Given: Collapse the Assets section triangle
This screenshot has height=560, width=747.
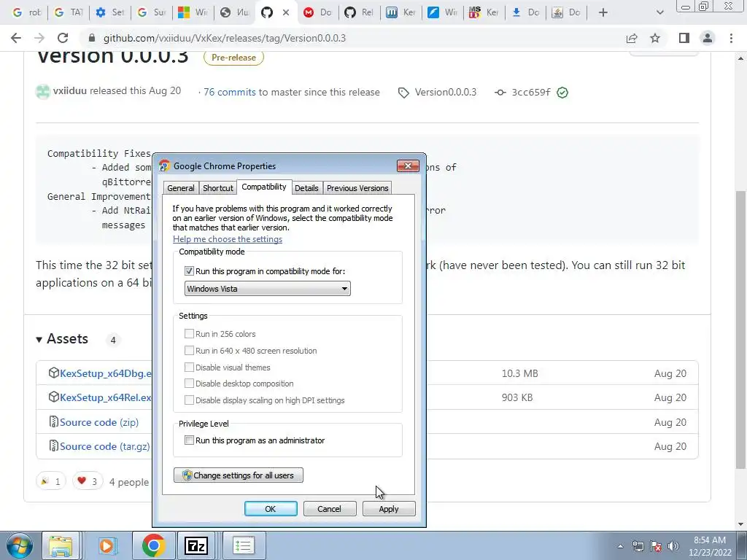Looking at the screenshot, I should point(39,340).
